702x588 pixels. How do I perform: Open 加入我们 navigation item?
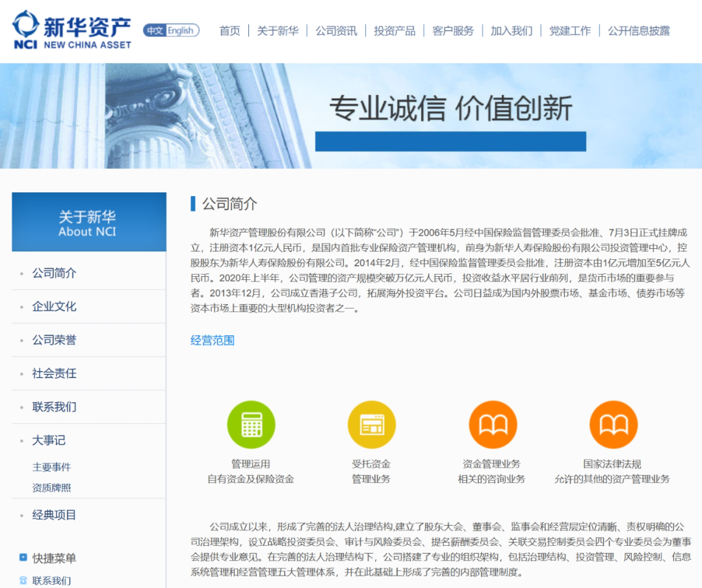click(x=512, y=31)
